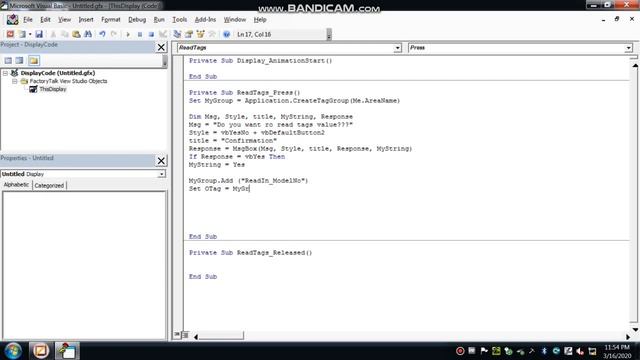Image resolution: width=640 pixels, height=360 pixels.
Task: Click the Redo arrow toolbar icon
Action: click(114, 34)
